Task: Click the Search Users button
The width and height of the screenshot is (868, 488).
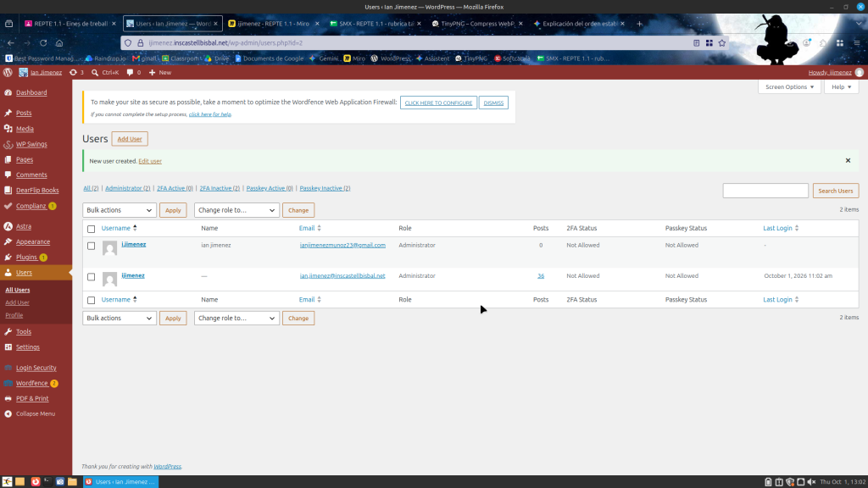Action: 835,191
